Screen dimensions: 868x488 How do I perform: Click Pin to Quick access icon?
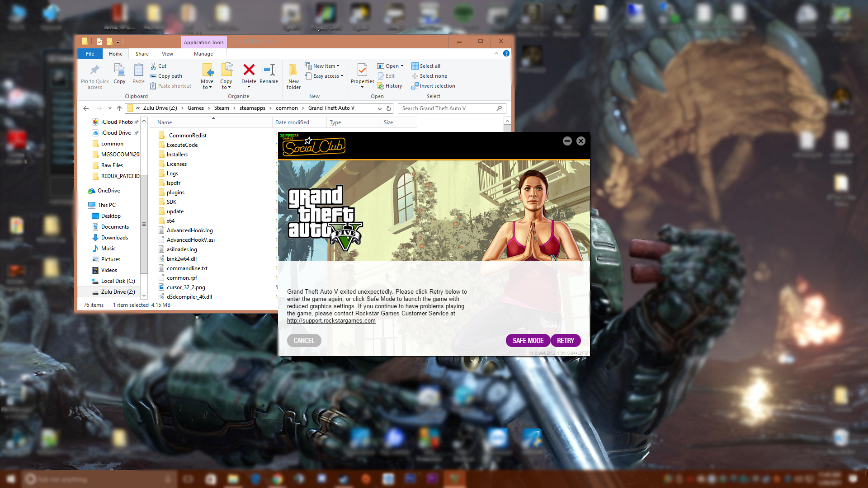tap(94, 70)
